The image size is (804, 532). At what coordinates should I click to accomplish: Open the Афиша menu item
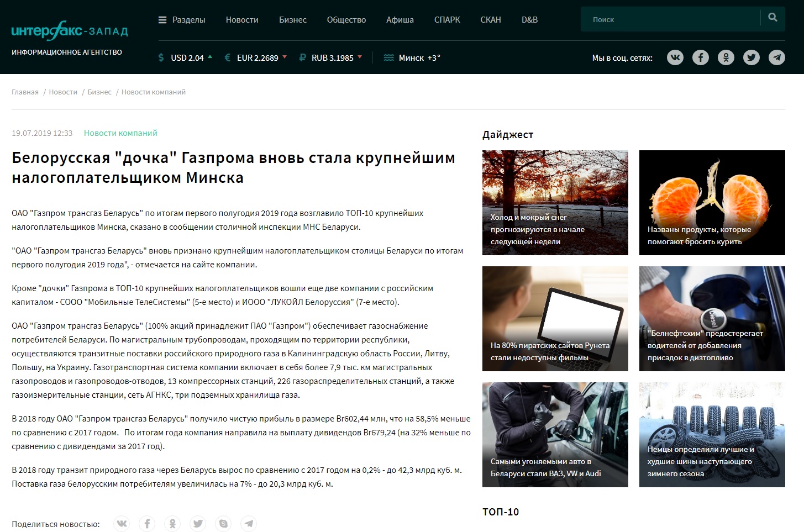tap(400, 20)
